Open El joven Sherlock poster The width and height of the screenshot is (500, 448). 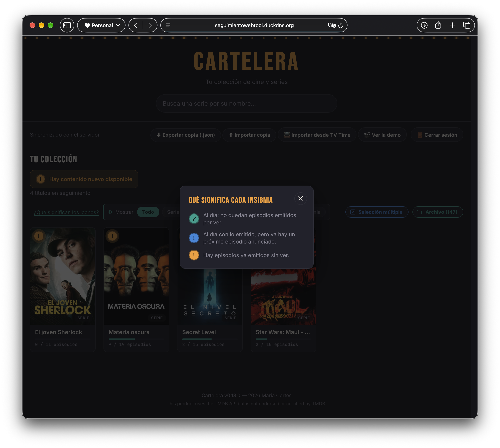(x=63, y=276)
